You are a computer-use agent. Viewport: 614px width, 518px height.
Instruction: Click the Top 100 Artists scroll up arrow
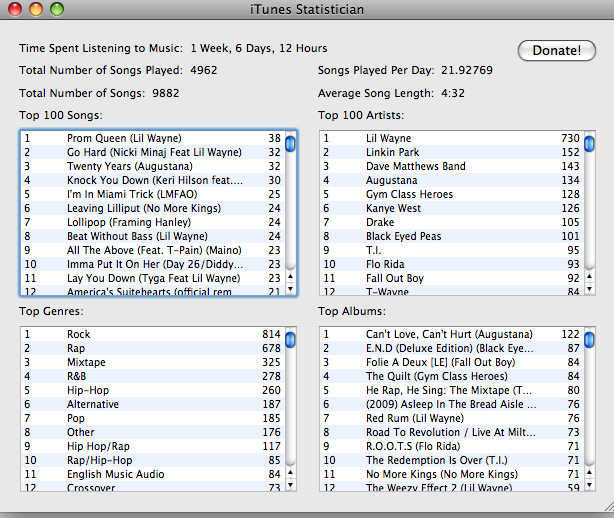(x=589, y=276)
